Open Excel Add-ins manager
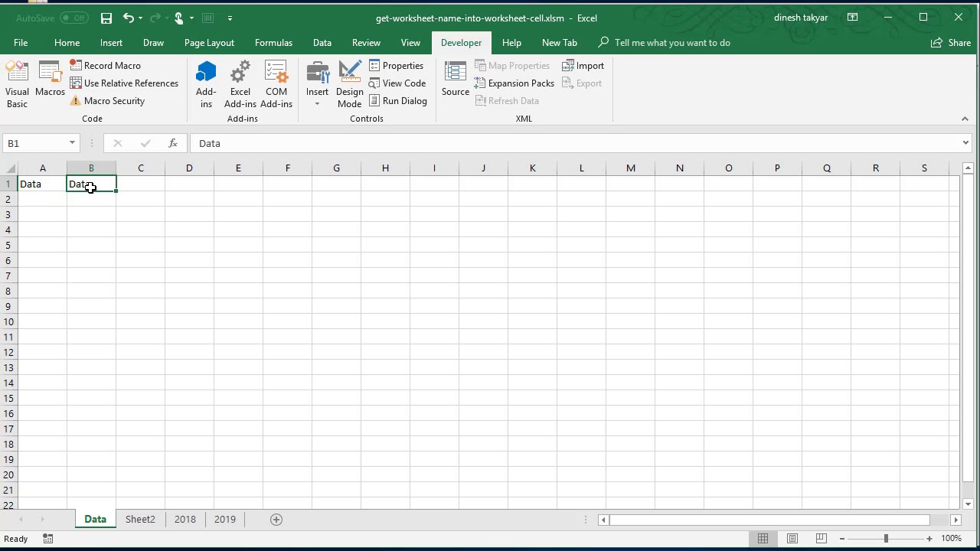The height and width of the screenshot is (551, 980). point(240,84)
